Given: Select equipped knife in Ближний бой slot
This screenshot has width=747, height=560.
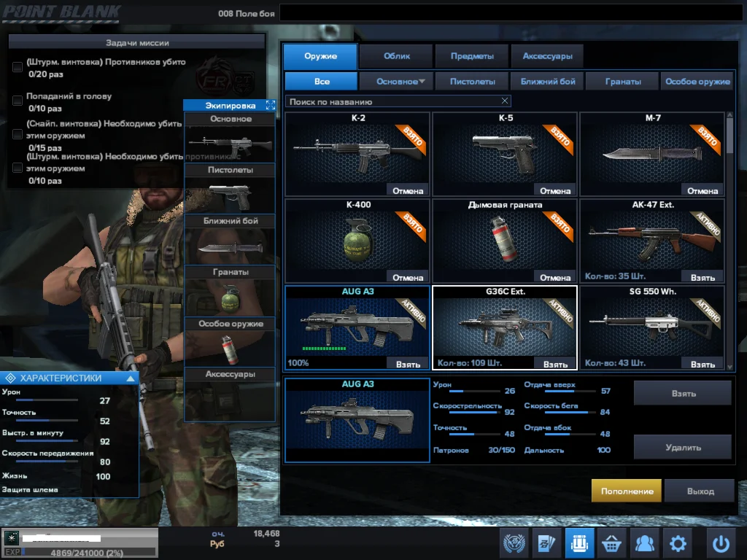Looking at the screenshot, I should 230,246.
